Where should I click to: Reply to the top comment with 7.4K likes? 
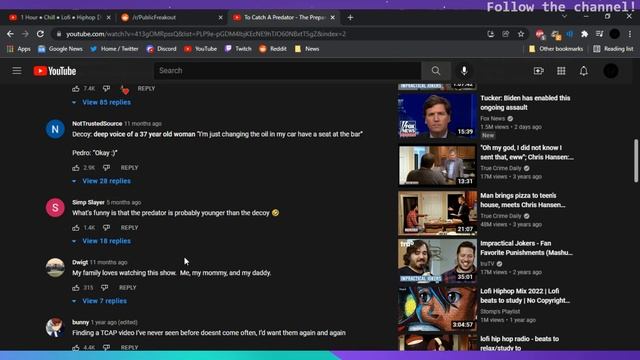pyautogui.click(x=146, y=89)
